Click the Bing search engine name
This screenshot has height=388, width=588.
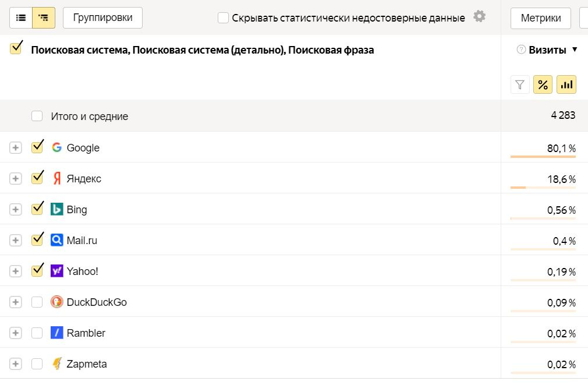click(x=77, y=210)
